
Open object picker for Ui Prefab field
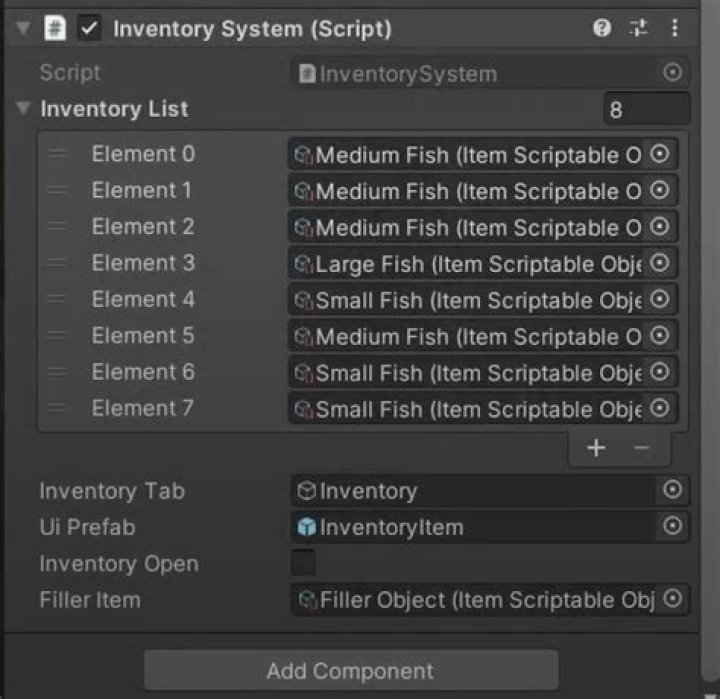673,526
